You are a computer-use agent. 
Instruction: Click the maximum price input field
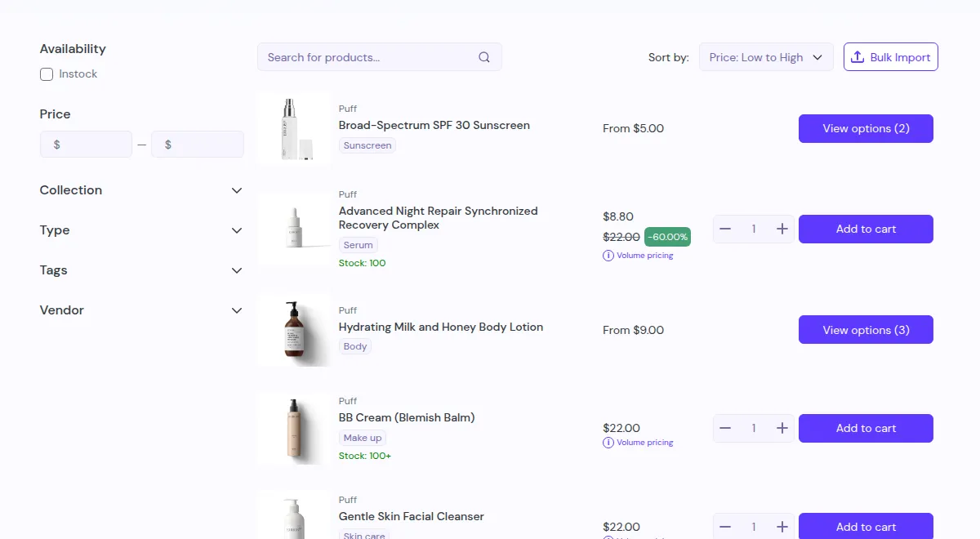(x=198, y=145)
